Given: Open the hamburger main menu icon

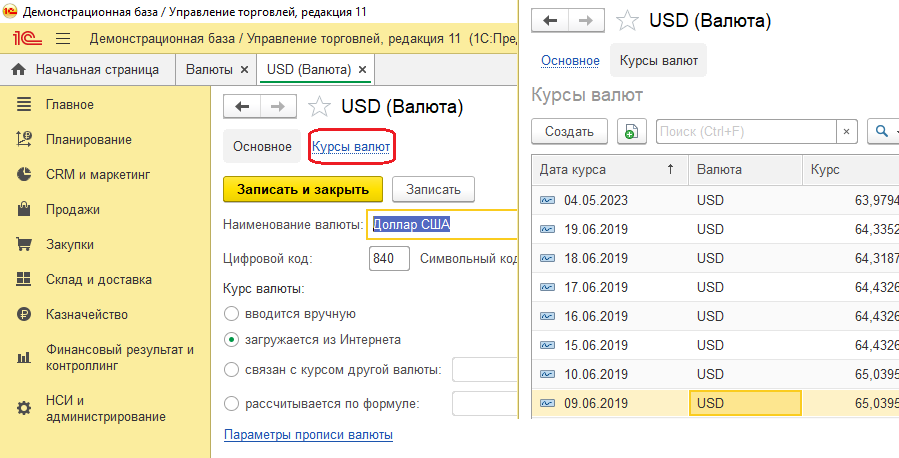Looking at the screenshot, I should click(x=63, y=39).
